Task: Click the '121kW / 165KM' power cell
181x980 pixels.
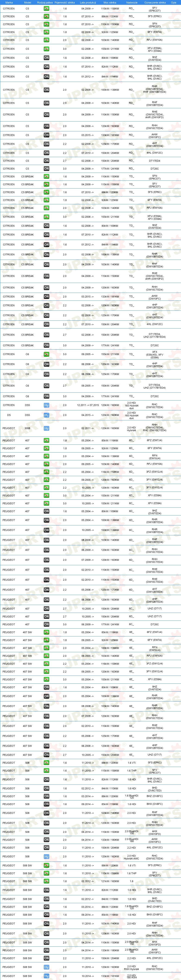Action: [110, 881]
